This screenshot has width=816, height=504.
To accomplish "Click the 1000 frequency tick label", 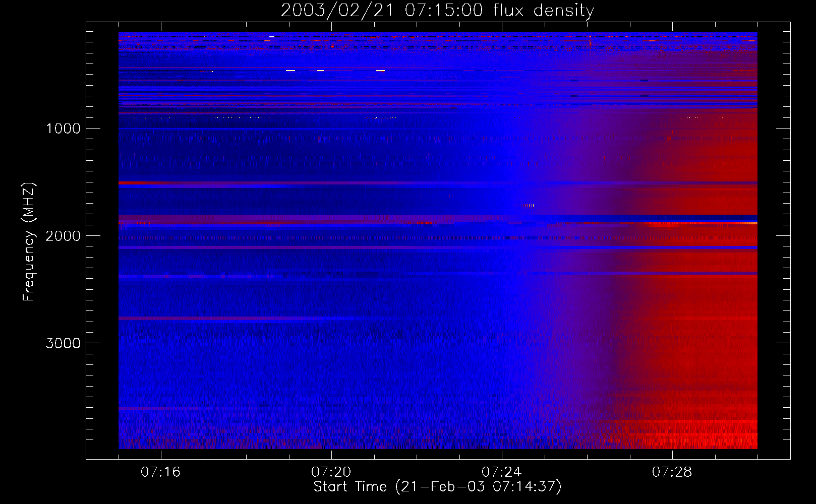I will 63,129.
